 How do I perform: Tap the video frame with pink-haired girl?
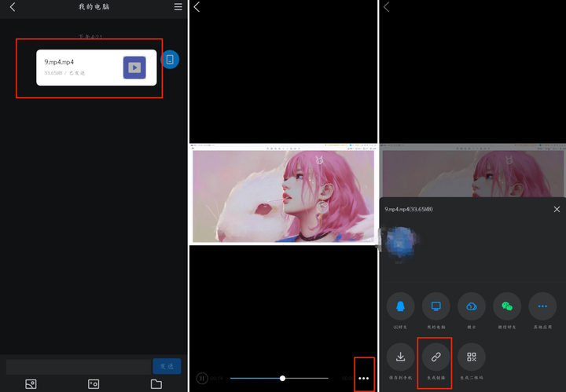point(283,194)
